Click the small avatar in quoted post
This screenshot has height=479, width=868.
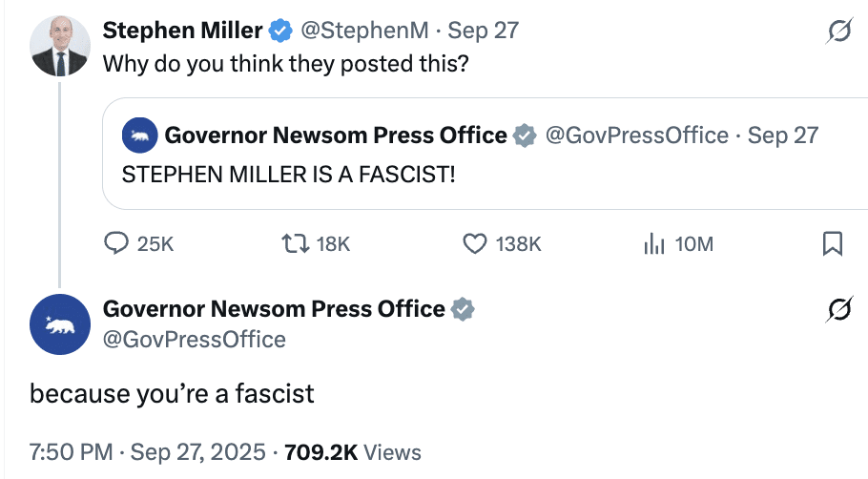[x=140, y=135]
